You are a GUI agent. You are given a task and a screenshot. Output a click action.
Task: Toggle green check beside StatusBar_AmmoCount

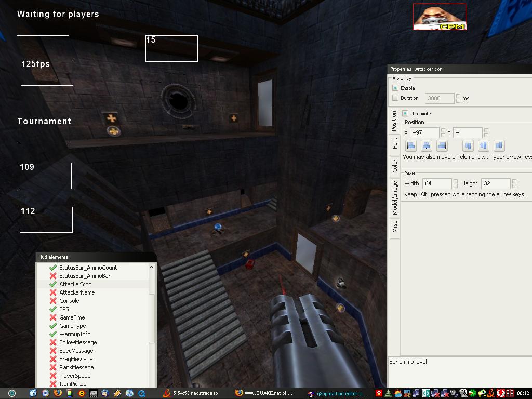coord(53,268)
